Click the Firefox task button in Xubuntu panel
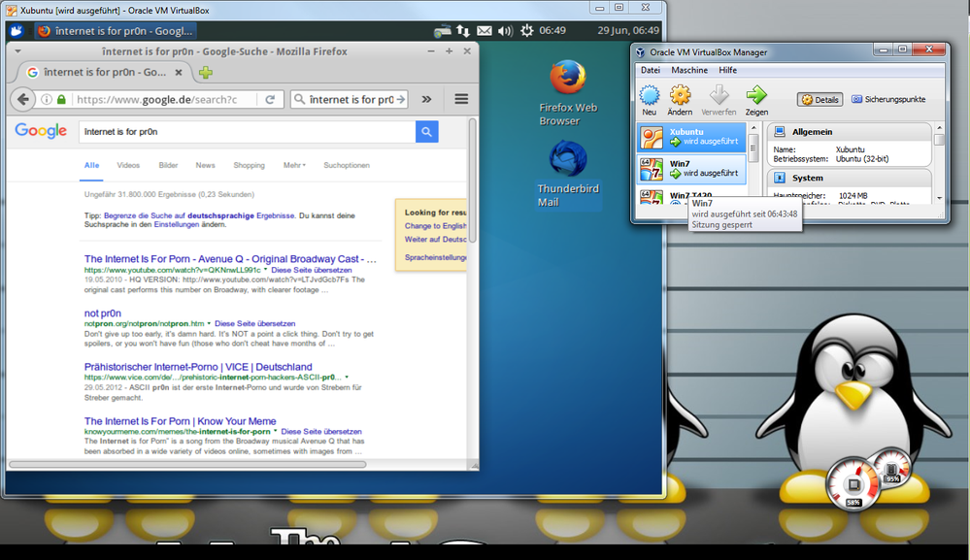Screen dimensions: 970x560 pyautogui.click(x=116, y=30)
